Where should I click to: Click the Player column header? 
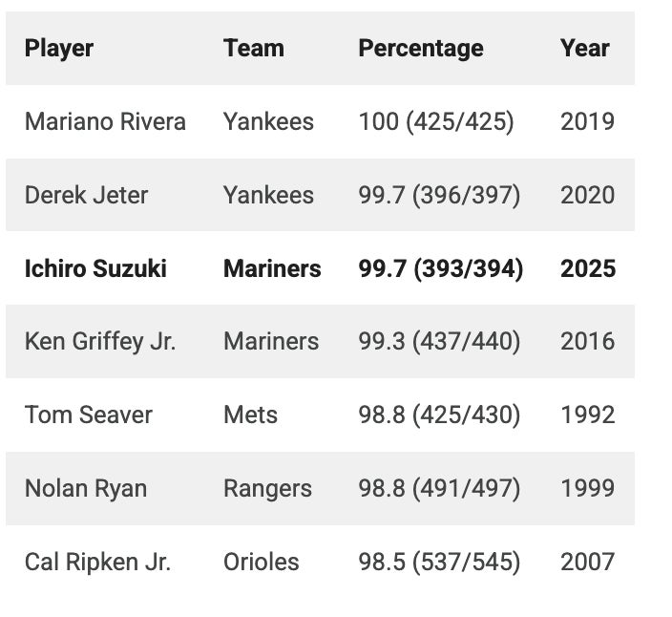point(59,48)
